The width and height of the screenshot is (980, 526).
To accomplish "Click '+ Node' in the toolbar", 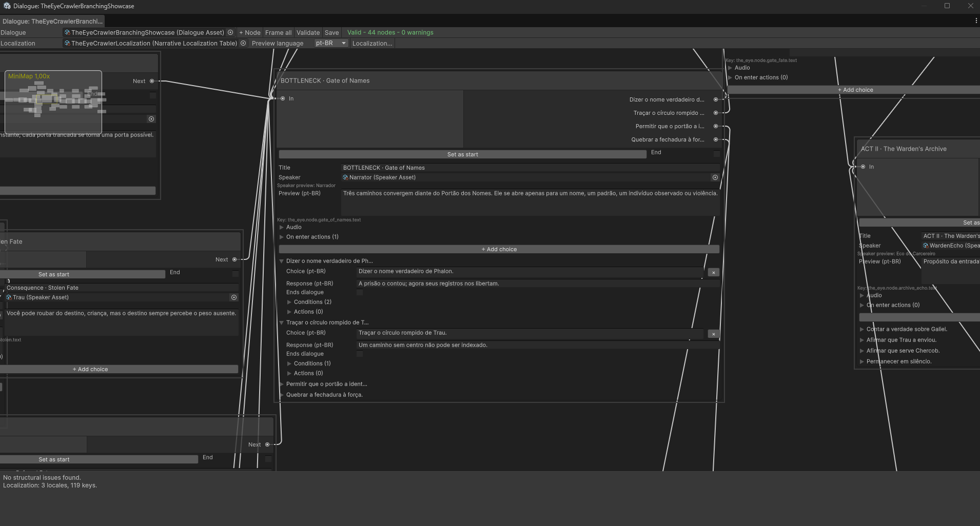I will click(x=250, y=32).
